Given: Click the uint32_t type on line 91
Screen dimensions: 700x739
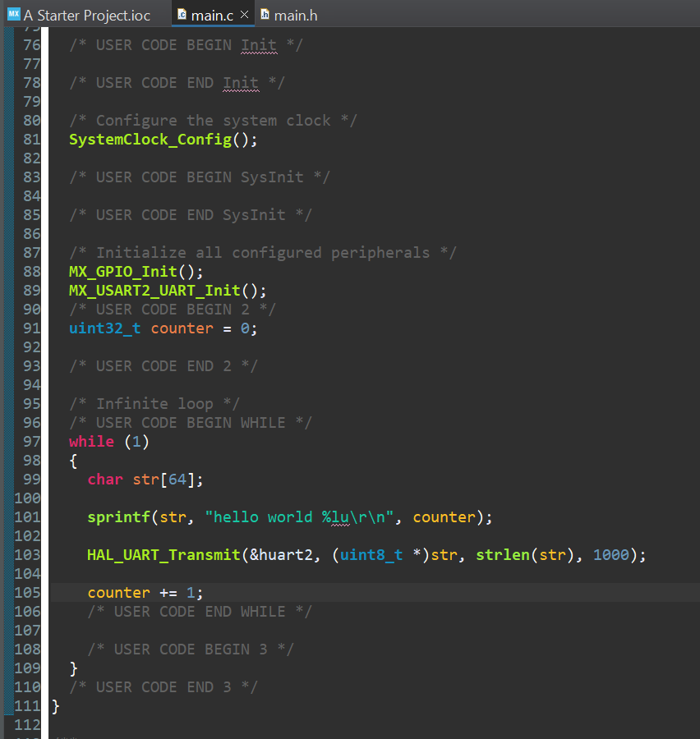Looking at the screenshot, I should pyautogui.click(x=104, y=328).
